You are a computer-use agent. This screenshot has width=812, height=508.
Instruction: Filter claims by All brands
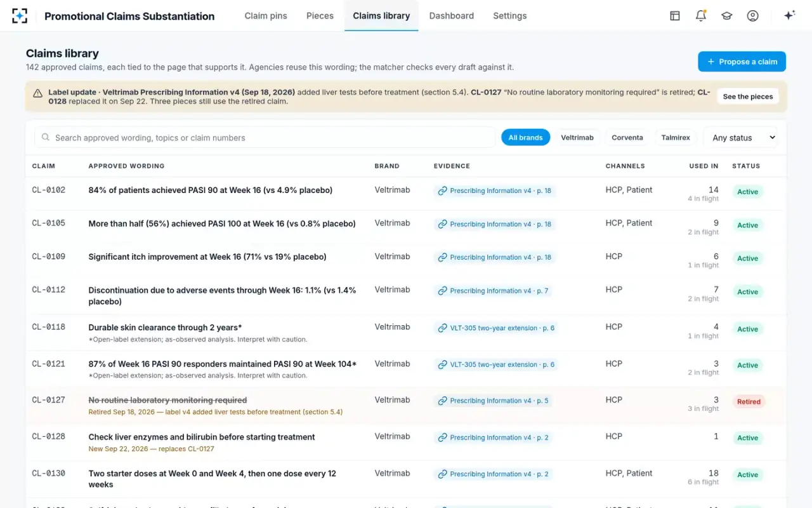(x=525, y=138)
